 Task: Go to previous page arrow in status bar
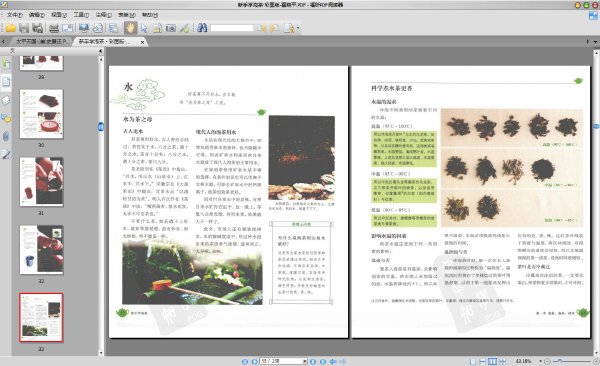tap(254, 361)
